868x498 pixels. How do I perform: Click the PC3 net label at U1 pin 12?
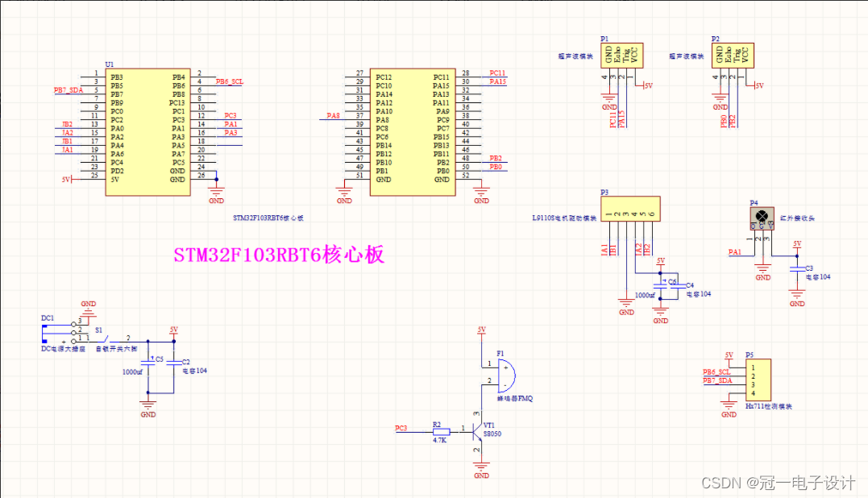coord(230,116)
